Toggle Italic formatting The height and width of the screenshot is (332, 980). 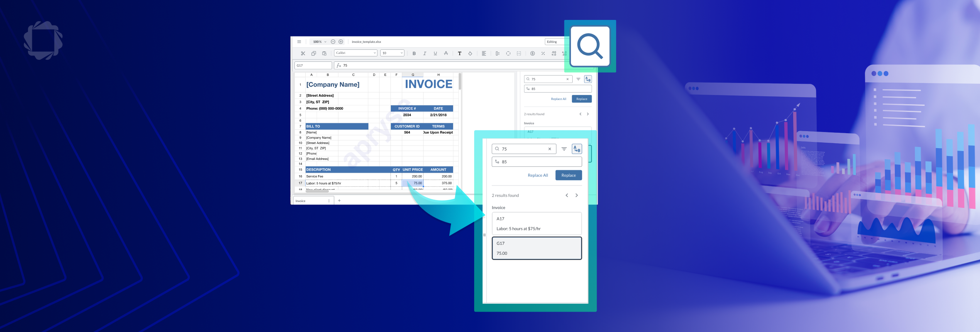click(x=424, y=53)
